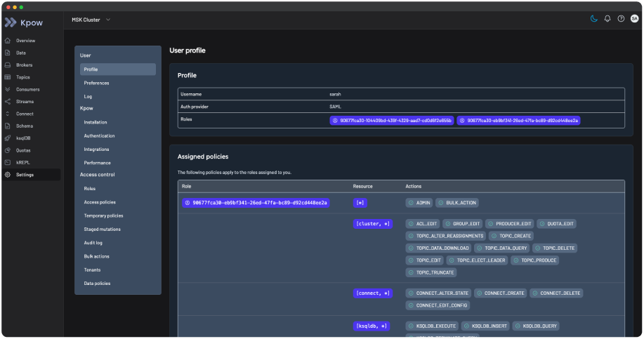Viewport: 644px width, 339px height.
Task: Click the KSQLDB_QUERY action chip
Action: 536,326
